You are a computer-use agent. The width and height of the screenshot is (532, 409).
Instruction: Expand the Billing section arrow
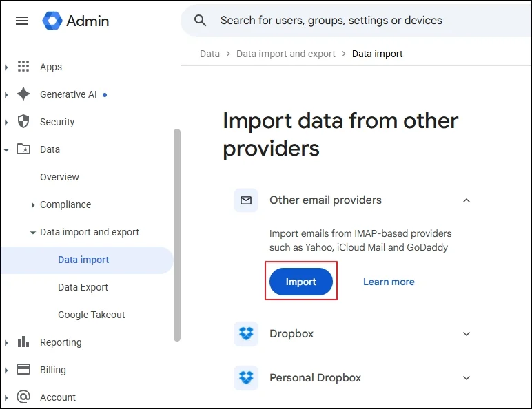[6, 370]
